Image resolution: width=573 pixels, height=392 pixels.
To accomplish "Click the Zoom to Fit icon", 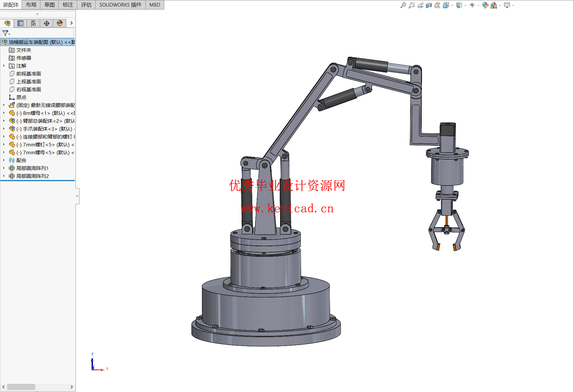I will 403,5.
